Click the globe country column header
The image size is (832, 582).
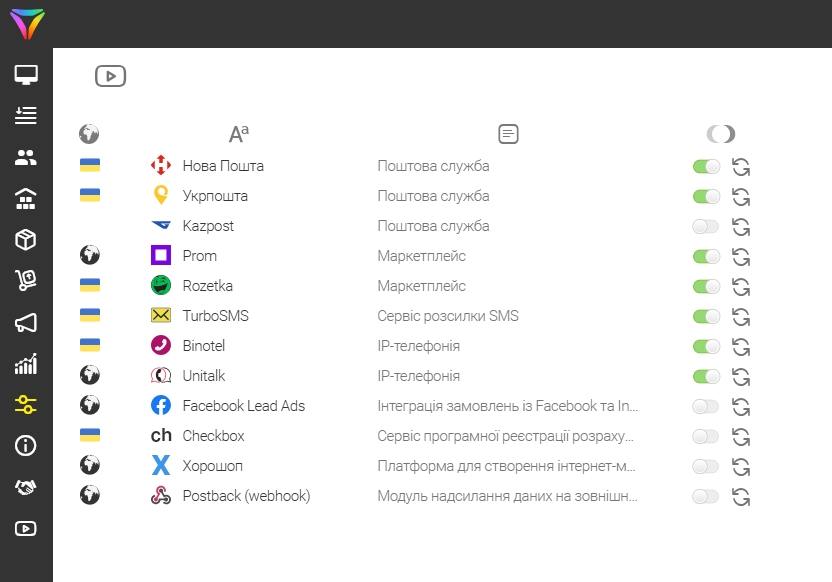coord(90,134)
